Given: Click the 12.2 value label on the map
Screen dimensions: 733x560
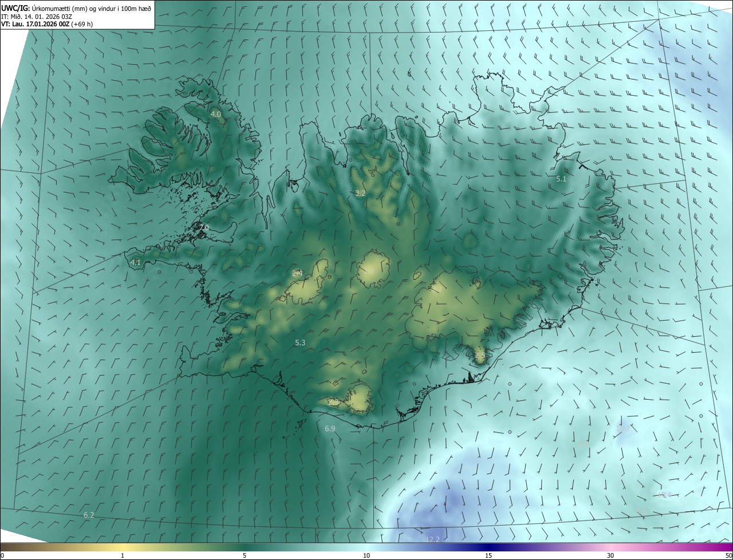Looking at the screenshot, I should pos(433,540).
